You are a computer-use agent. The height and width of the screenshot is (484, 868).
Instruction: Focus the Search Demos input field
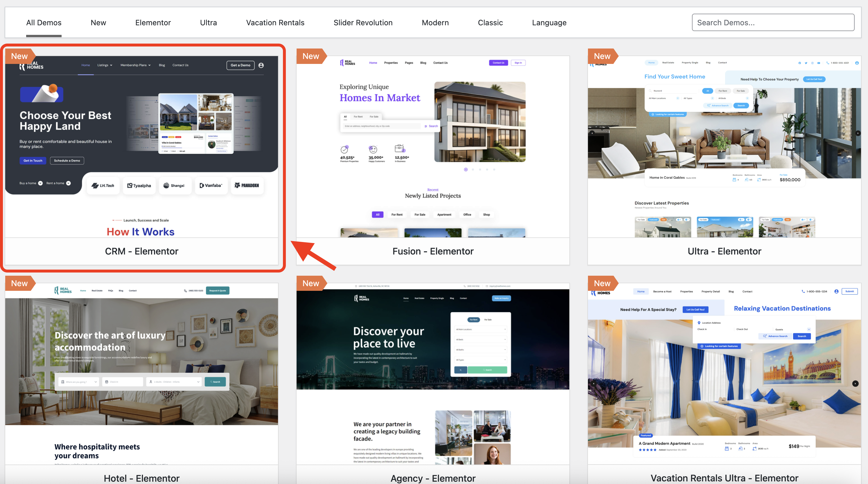773,23
